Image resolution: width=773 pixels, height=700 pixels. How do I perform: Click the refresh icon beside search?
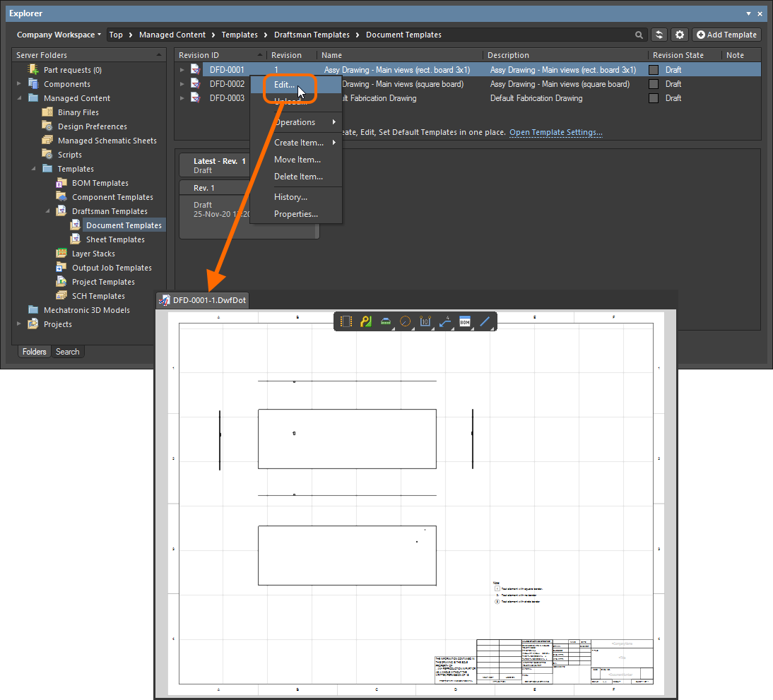pyautogui.click(x=659, y=35)
